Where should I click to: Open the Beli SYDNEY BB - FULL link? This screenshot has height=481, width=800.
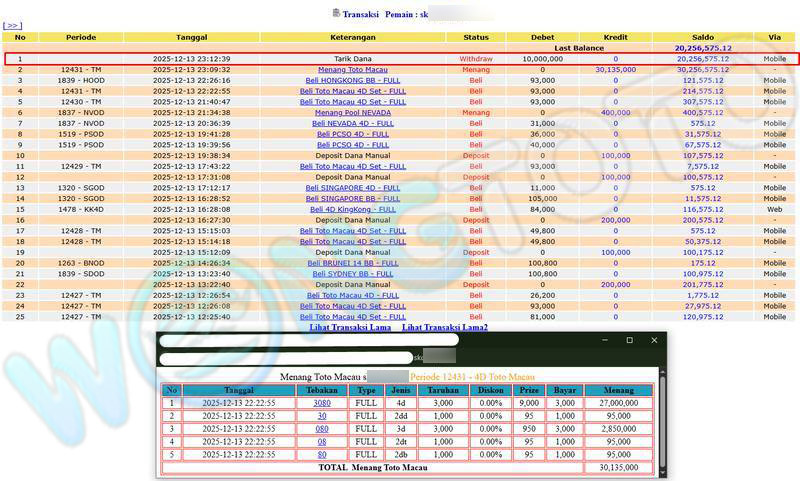(x=353, y=273)
